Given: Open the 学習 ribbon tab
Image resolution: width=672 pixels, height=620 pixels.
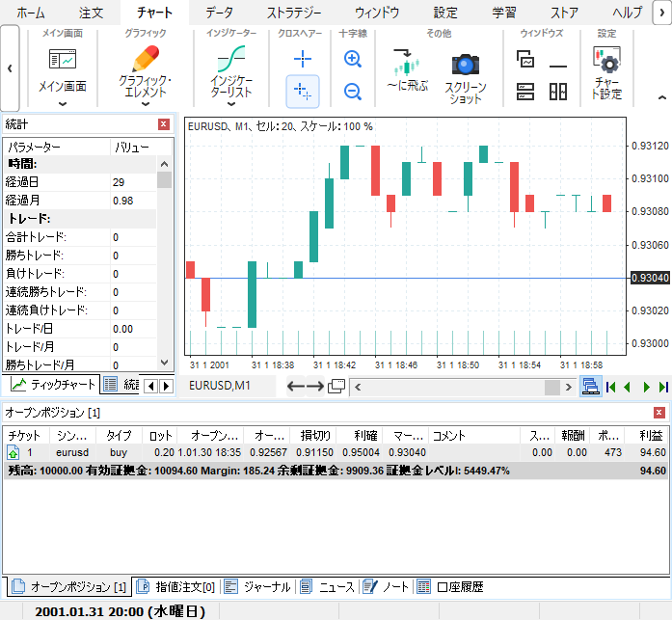Looking at the screenshot, I should tap(504, 13).
